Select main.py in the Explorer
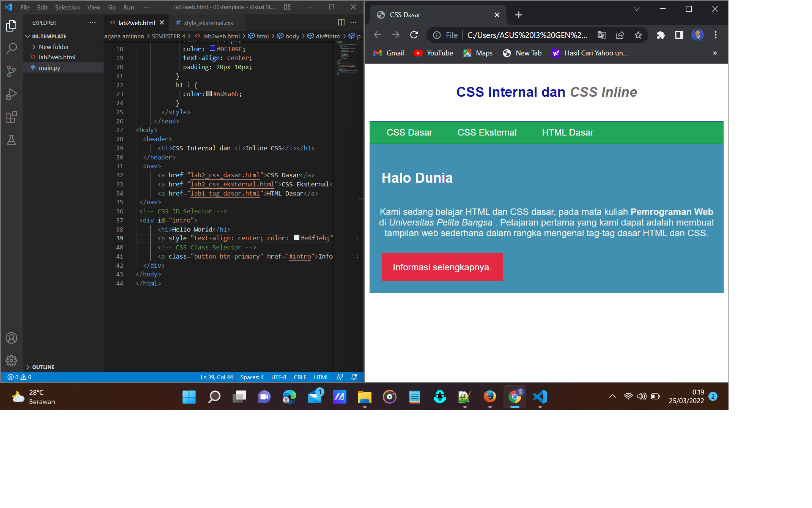The width and height of the screenshot is (812, 508). click(x=63, y=68)
